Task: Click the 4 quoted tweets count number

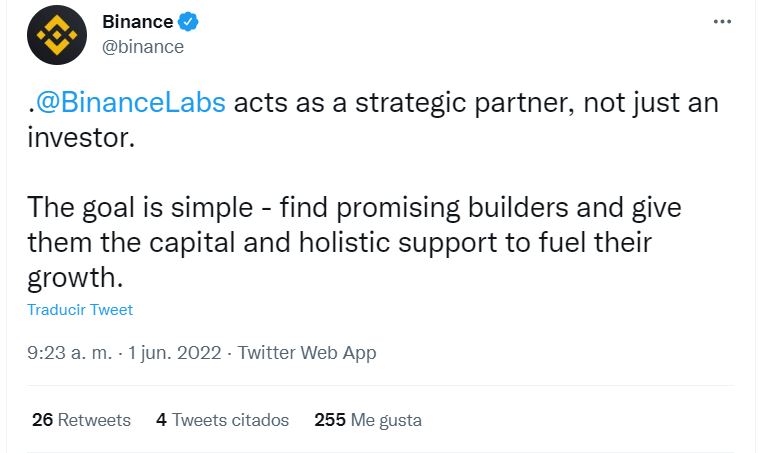Action: (161, 420)
